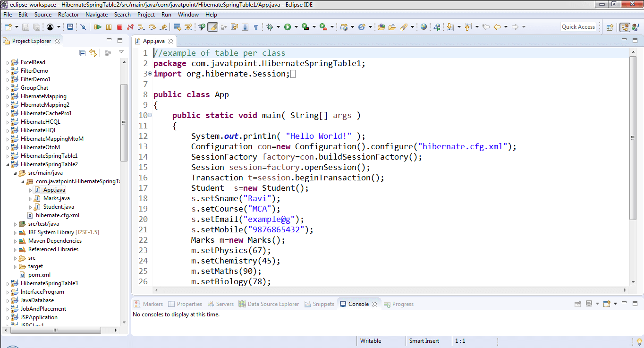Screen dimensions: 644x348
Task: Click the editor's vertical scrollbar thumb
Action: pos(633,138)
